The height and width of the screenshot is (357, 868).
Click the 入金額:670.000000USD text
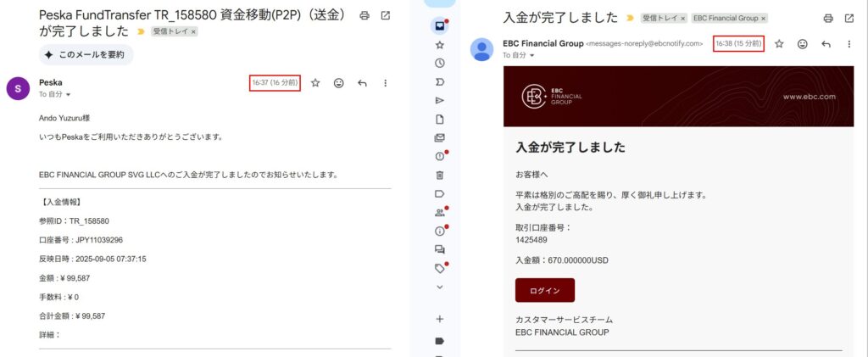point(562,260)
